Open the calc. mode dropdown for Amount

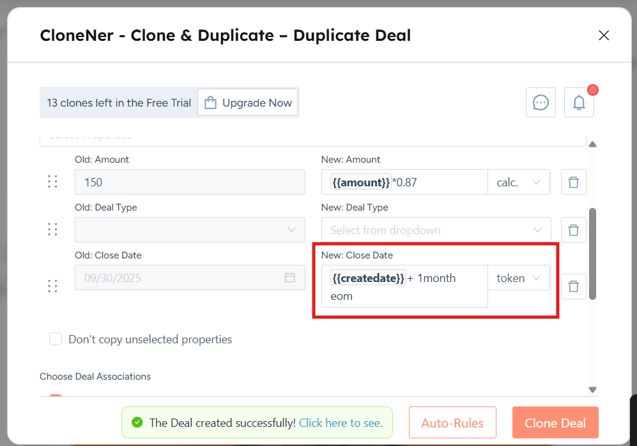[x=518, y=182]
